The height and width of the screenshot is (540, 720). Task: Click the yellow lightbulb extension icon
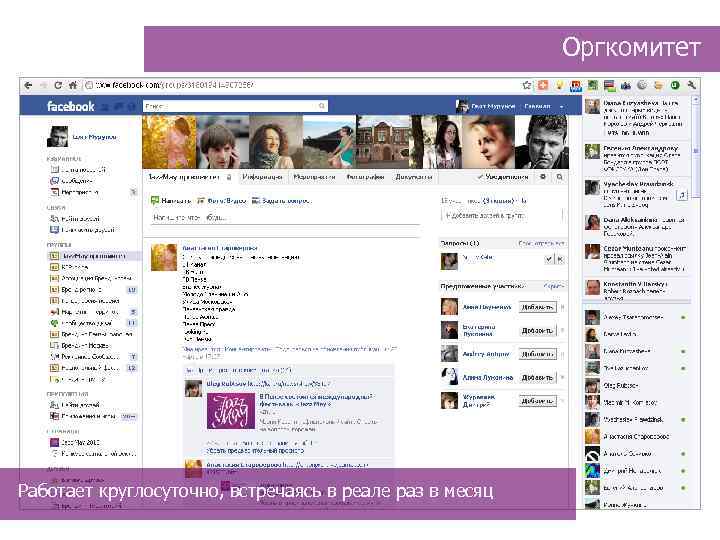tap(559, 85)
